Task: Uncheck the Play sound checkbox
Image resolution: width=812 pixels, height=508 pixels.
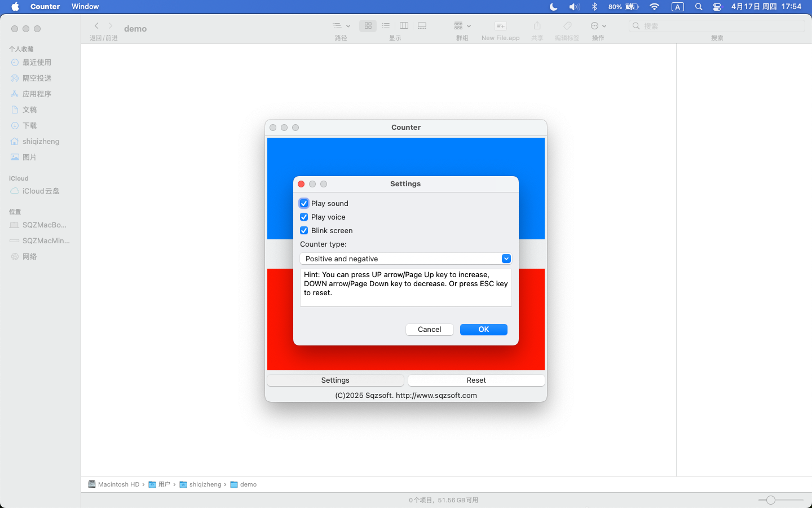Action: [x=304, y=203]
